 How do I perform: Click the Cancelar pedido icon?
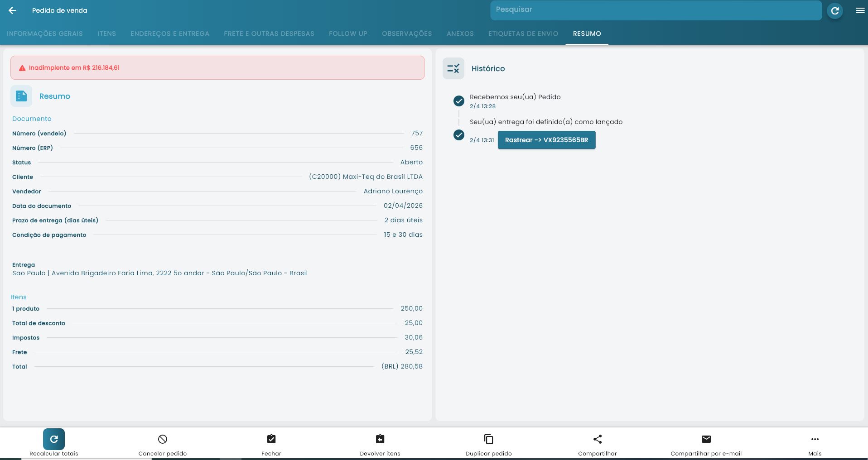[162, 439]
